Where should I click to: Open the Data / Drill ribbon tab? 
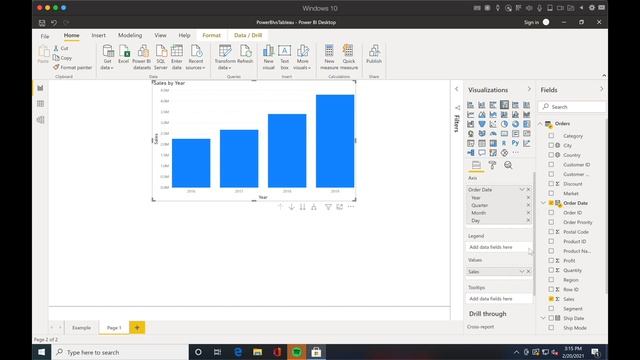click(x=248, y=36)
